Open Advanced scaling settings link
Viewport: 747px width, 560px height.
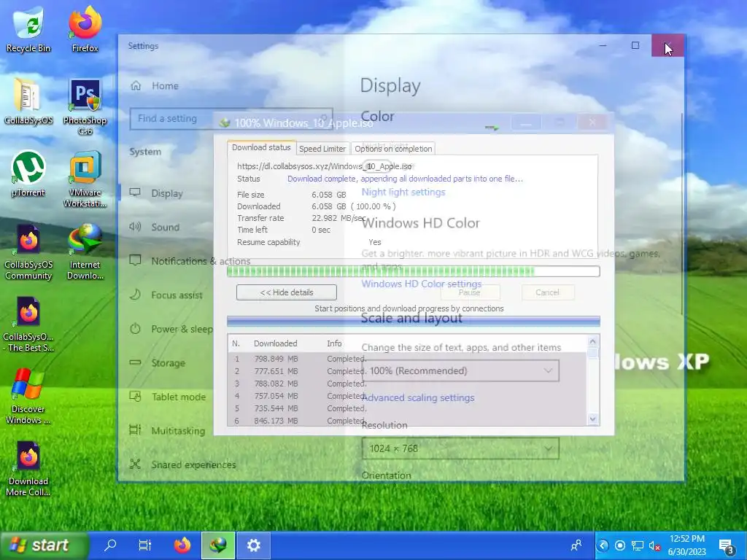click(x=418, y=397)
